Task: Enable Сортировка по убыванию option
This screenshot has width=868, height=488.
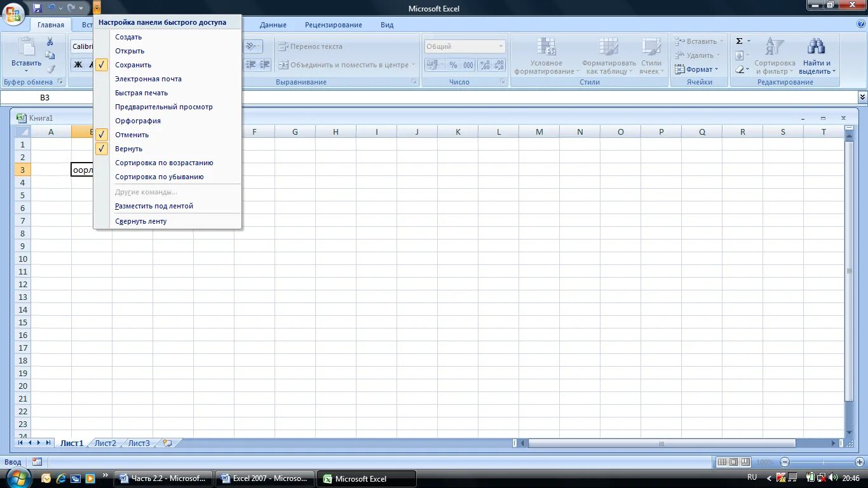Action: tap(168, 177)
